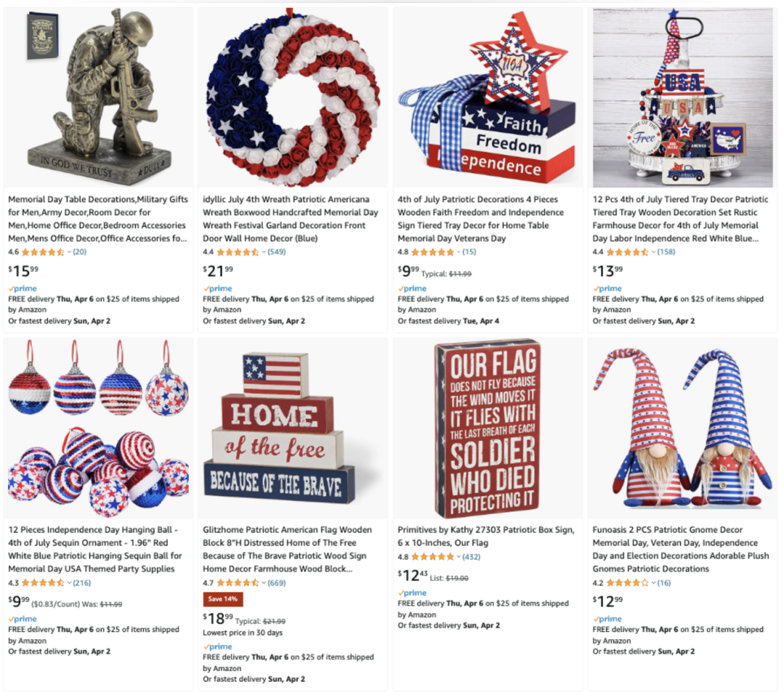
Task: Open the (158) reviews link
Action: 666,252
